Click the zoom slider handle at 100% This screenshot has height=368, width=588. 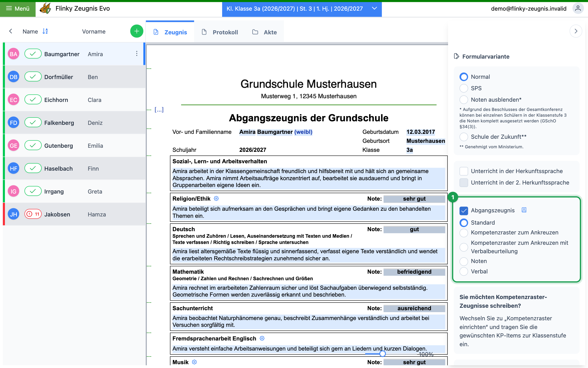[382, 354]
